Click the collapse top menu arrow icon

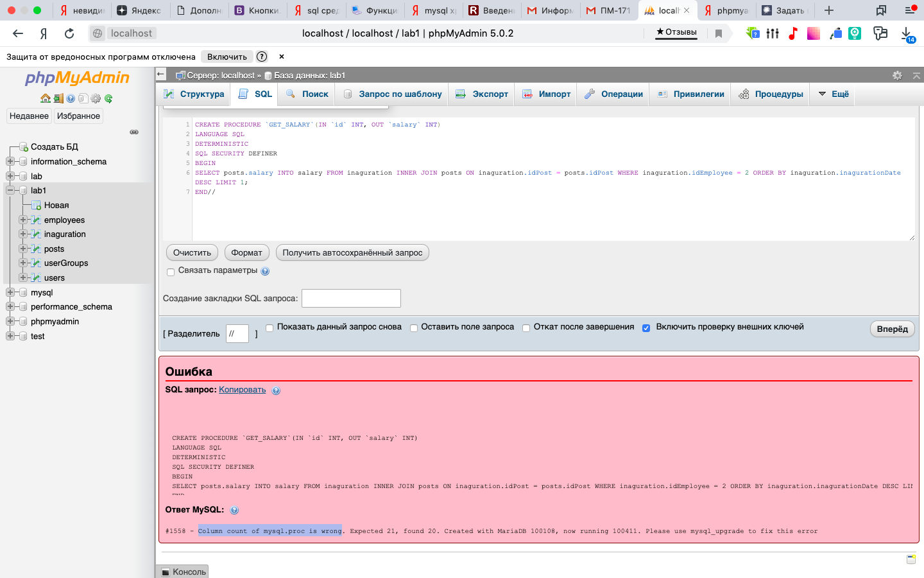coord(916,75)
